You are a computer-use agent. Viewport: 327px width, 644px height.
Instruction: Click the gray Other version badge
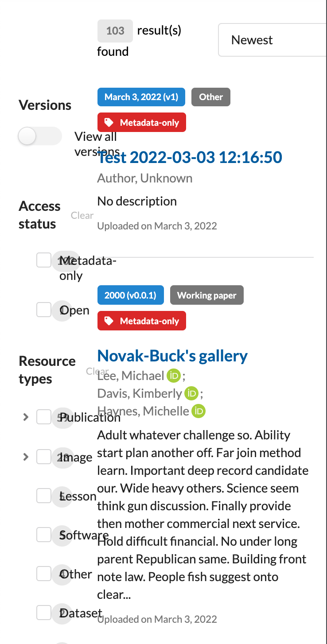click(x=210, y=97)
